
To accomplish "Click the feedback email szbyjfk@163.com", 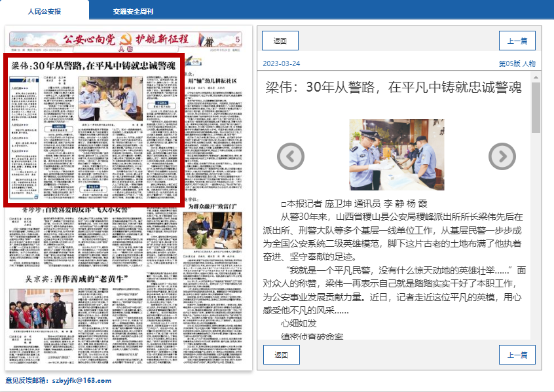I will coord(82,380).
